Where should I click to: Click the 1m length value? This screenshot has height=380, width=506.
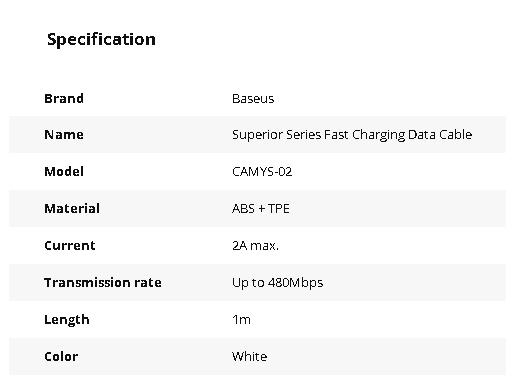[x=241, y=320]
